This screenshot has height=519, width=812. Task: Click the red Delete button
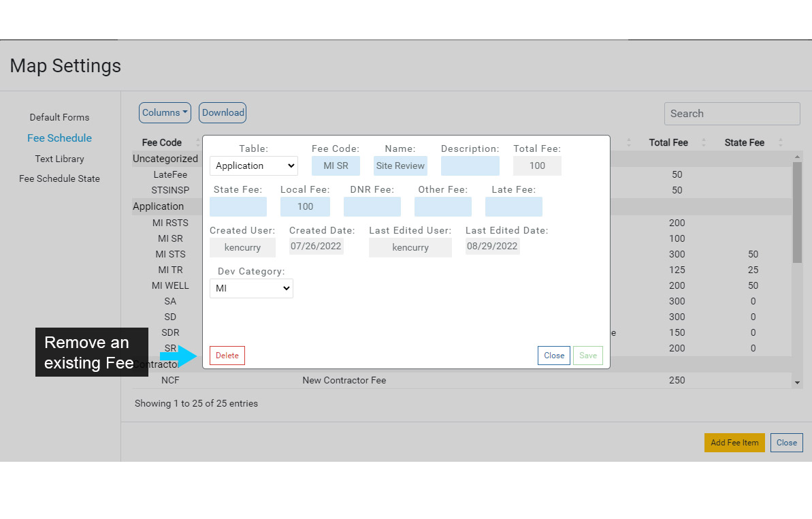(x=227, y=356)
